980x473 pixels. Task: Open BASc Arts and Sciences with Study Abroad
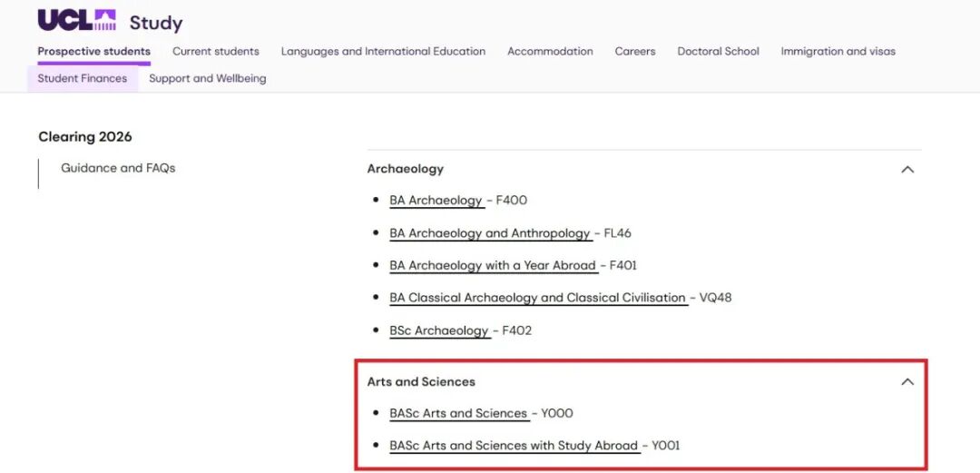pos(514,446)
